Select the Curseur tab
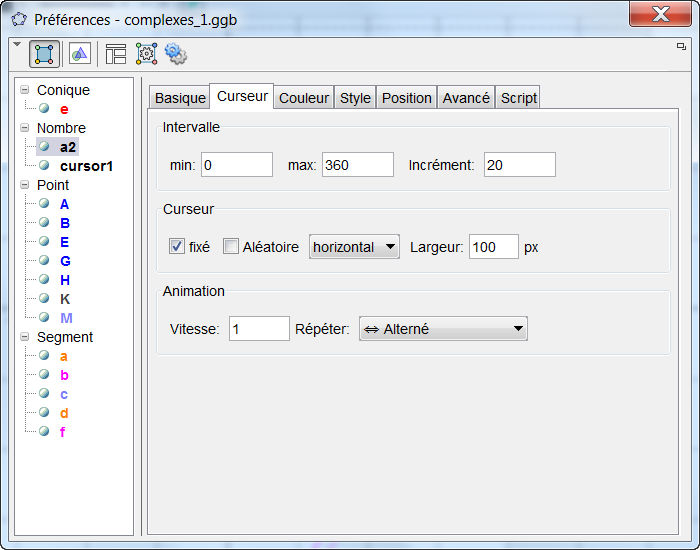 pos(242,96)
